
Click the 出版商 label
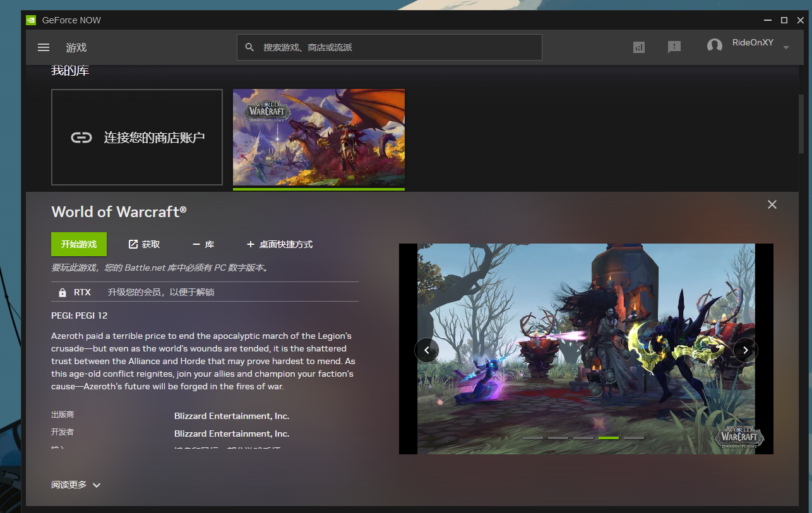pos(63,415)
